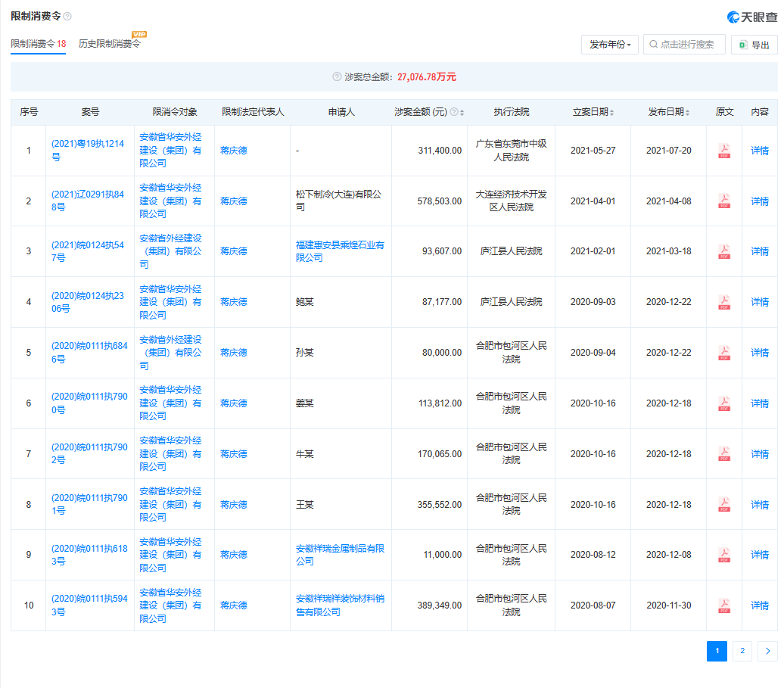Open PDF original for case (2020)皖0111执7901号
Screen dimensions: 784x688
pos(723,505)
